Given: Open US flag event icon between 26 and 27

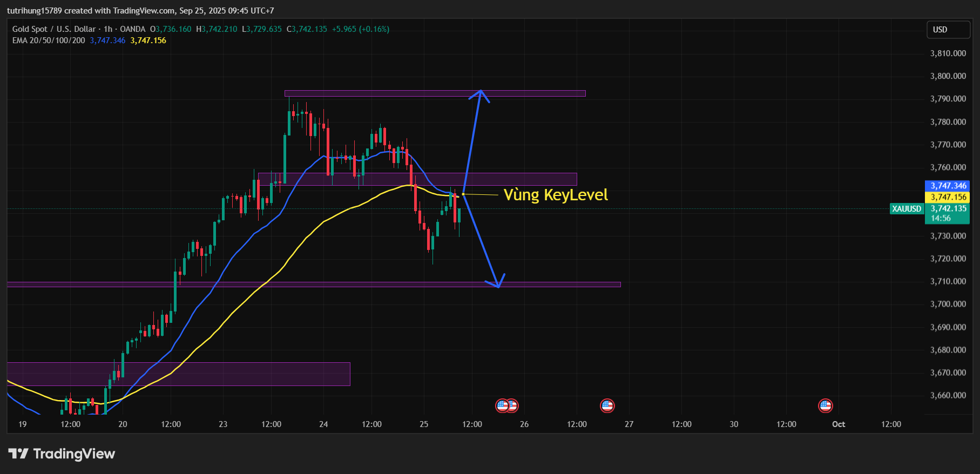Looking at the screenshot, I should point(607,405).
